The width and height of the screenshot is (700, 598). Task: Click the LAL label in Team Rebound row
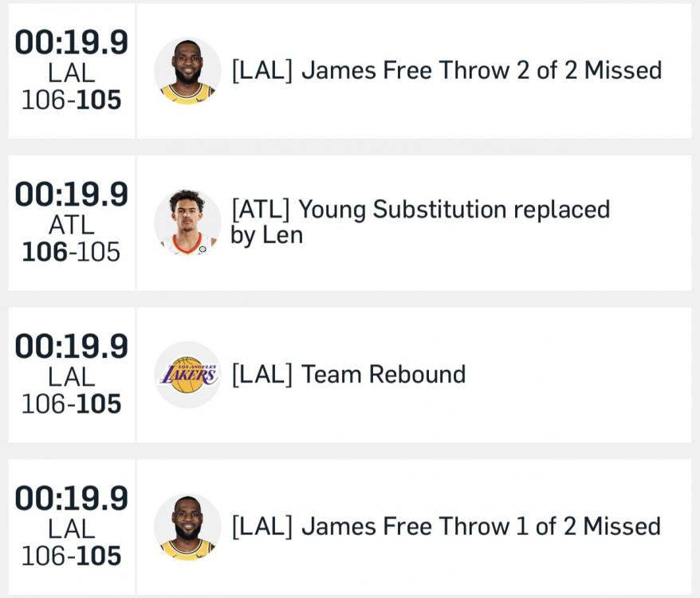[71, 376]
